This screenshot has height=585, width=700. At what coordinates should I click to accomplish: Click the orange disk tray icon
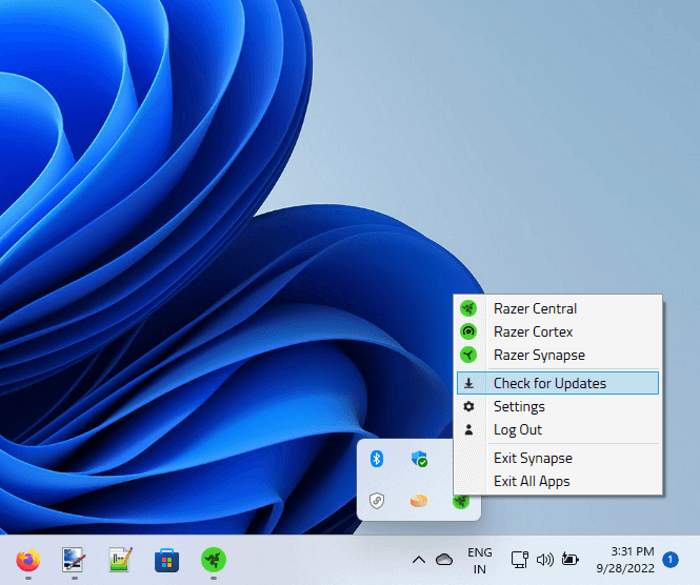tap(419, 501)
